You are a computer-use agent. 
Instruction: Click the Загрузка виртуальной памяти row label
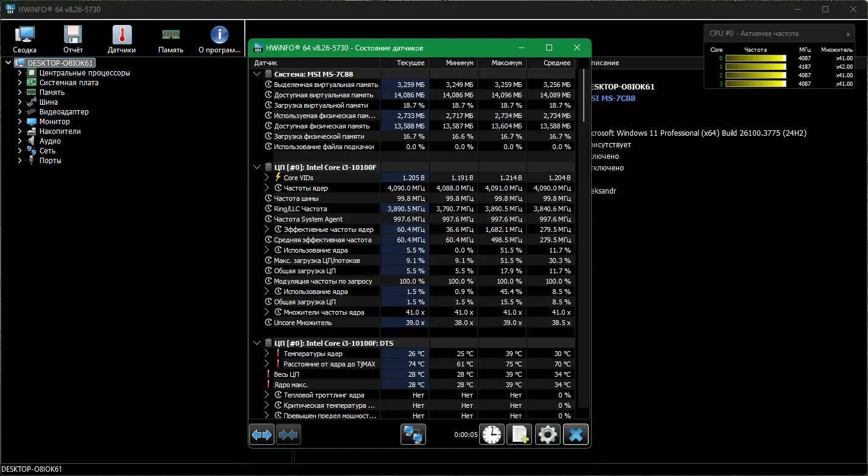click(x=320, y=105)
